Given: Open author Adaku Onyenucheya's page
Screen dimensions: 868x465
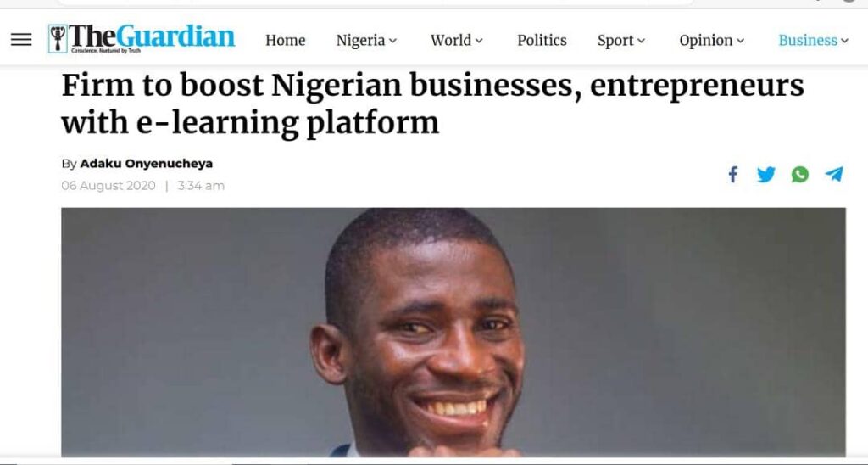Looking at the screenshot, I should (x=146, y=164).
